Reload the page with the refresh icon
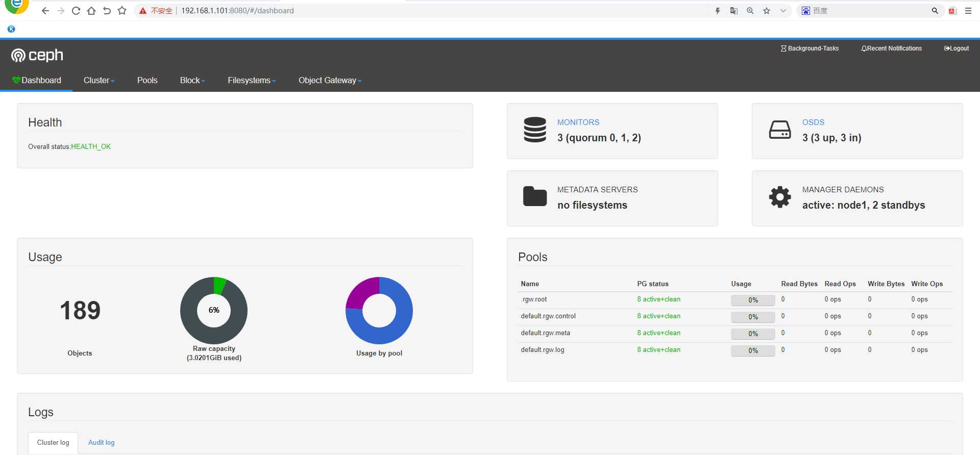 point(76,11)
